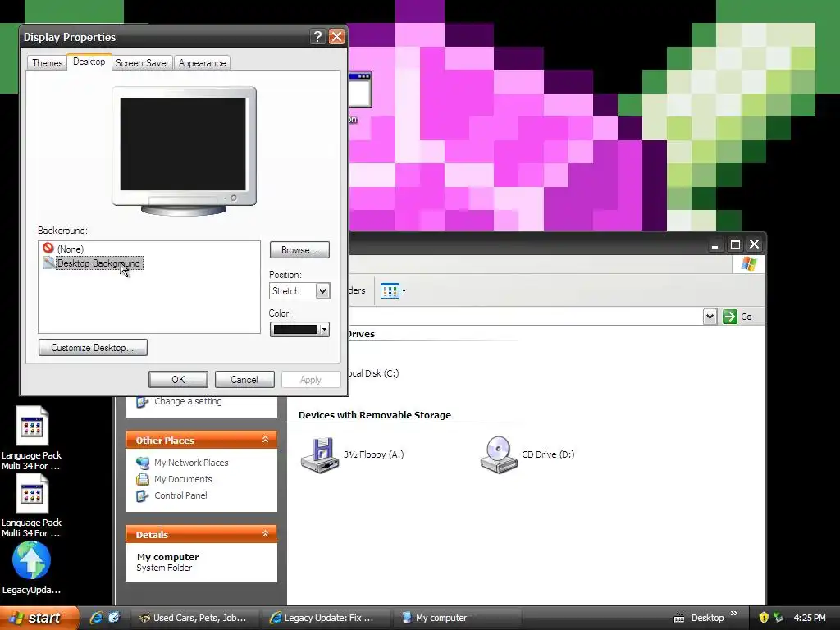Open the background Color picker
Viewport: 840px width, 630px height.
pos(299,330)
